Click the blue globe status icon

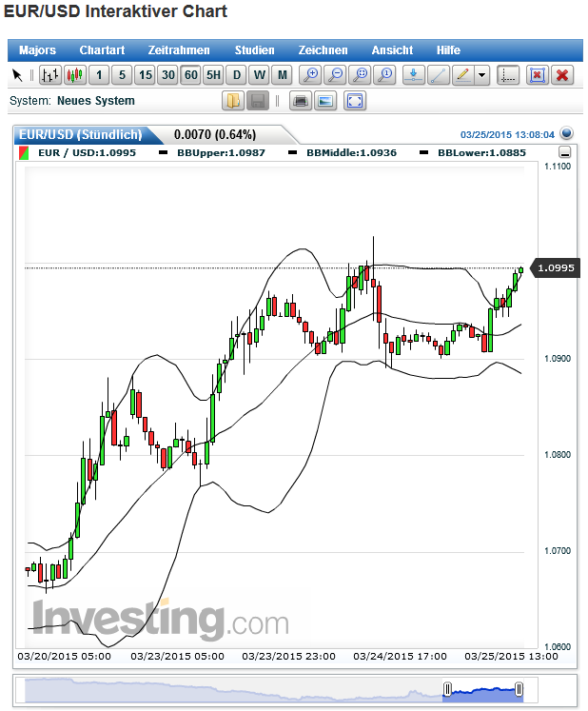click(x=566, y=133)
